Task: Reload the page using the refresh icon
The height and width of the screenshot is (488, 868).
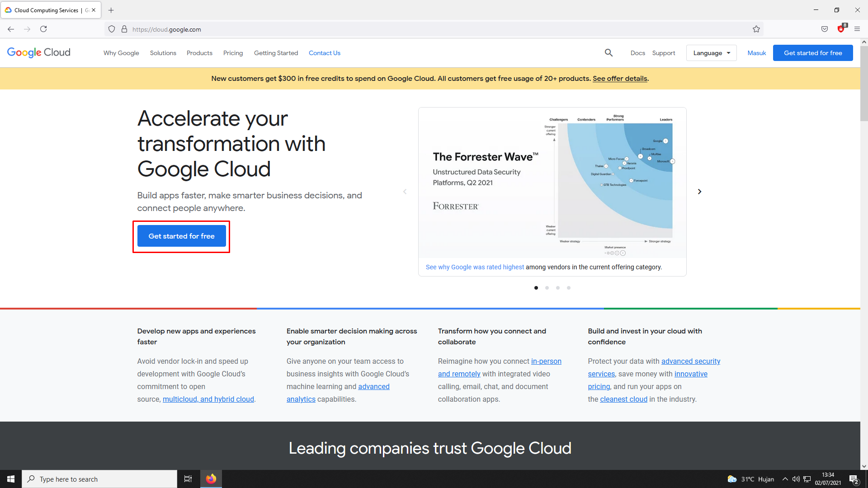Action: (43, 29)
